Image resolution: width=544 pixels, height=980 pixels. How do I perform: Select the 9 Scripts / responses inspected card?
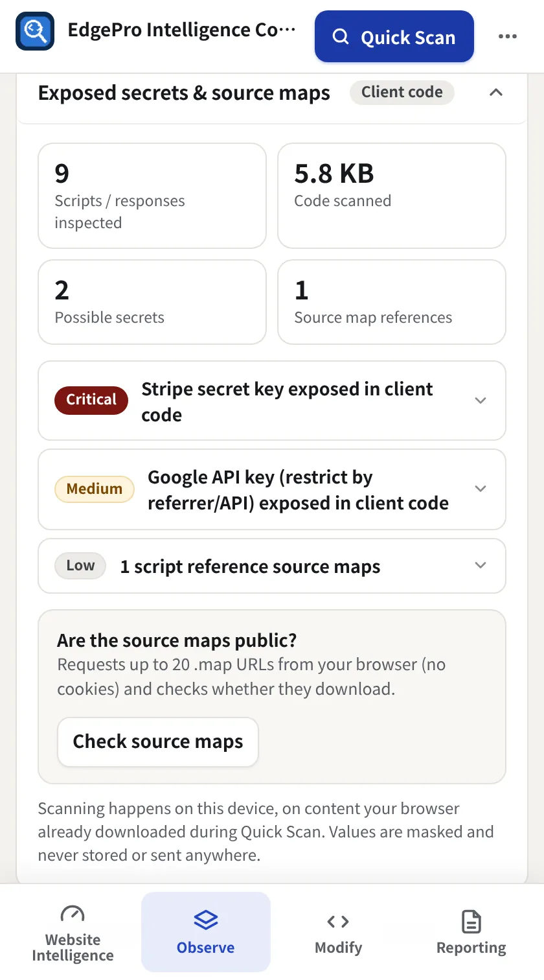[x=152, y=196]
